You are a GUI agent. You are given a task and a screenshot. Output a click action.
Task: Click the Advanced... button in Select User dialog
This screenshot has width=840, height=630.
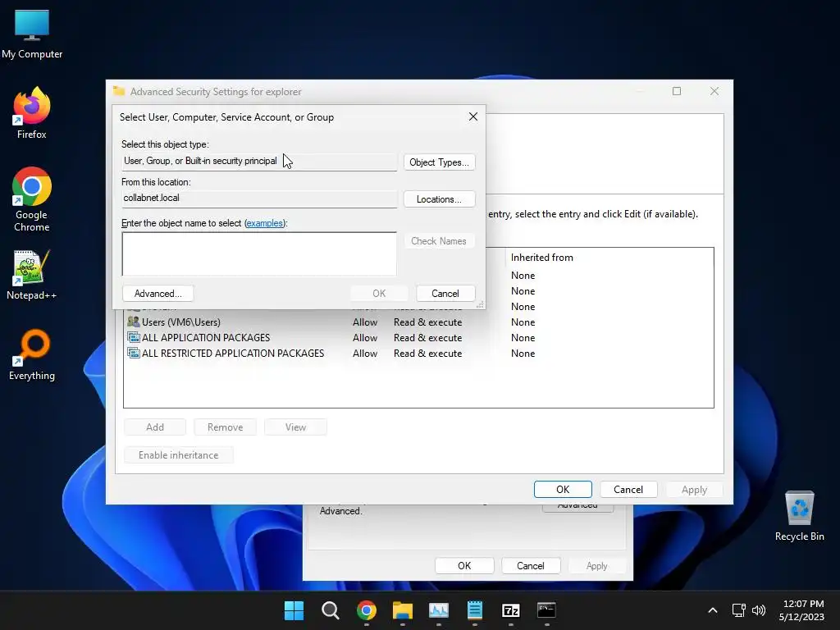(158, 294)
